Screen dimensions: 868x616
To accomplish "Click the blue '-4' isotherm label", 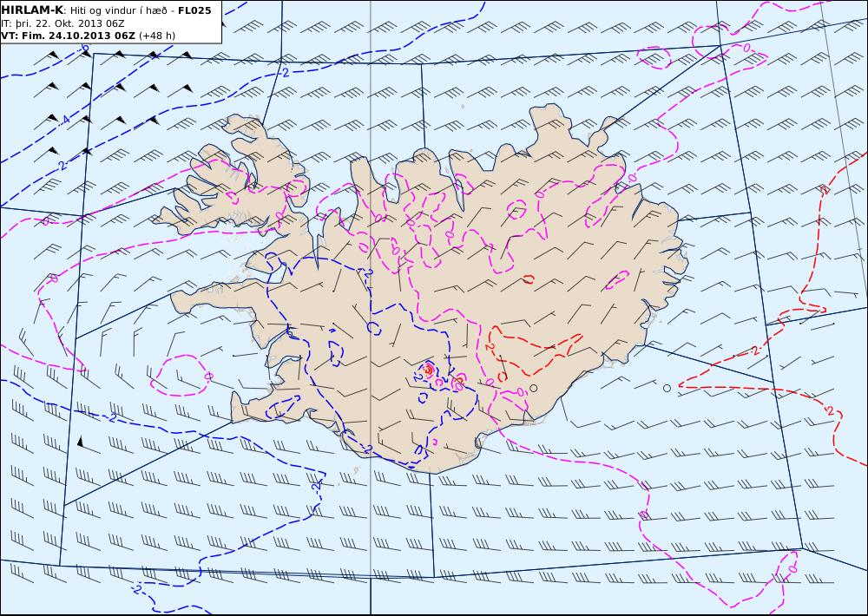I will [65, 120].
